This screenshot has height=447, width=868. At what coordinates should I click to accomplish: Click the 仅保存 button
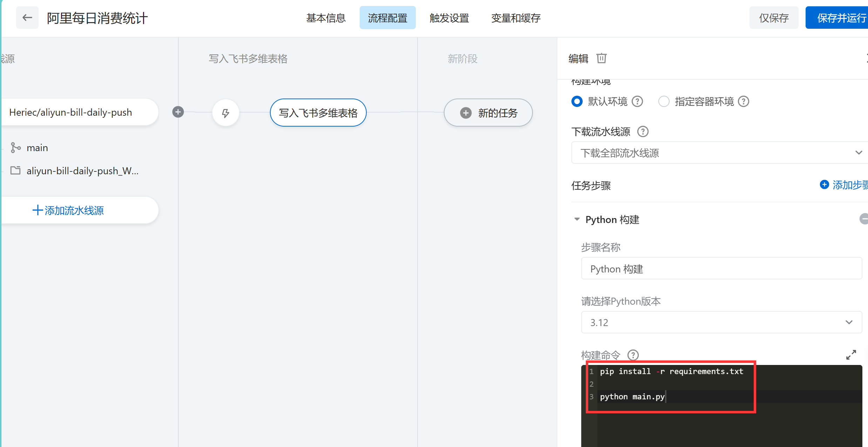(774, 18)
